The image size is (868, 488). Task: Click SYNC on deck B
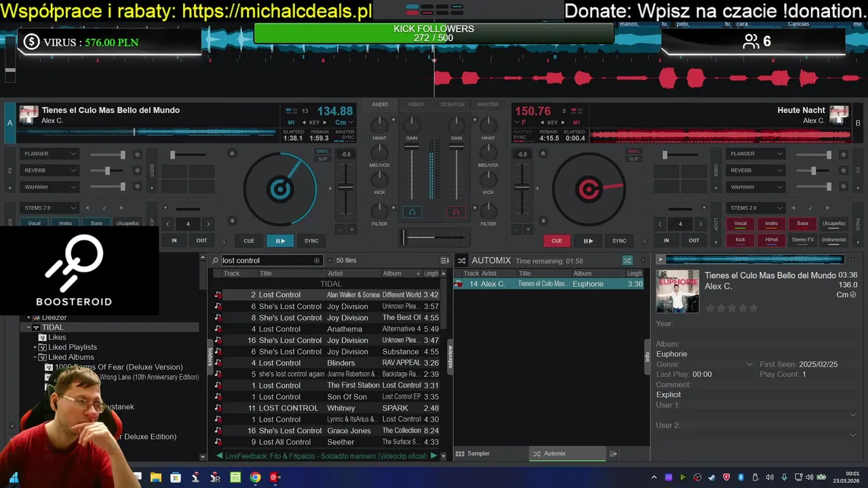[x=620, y=241]
